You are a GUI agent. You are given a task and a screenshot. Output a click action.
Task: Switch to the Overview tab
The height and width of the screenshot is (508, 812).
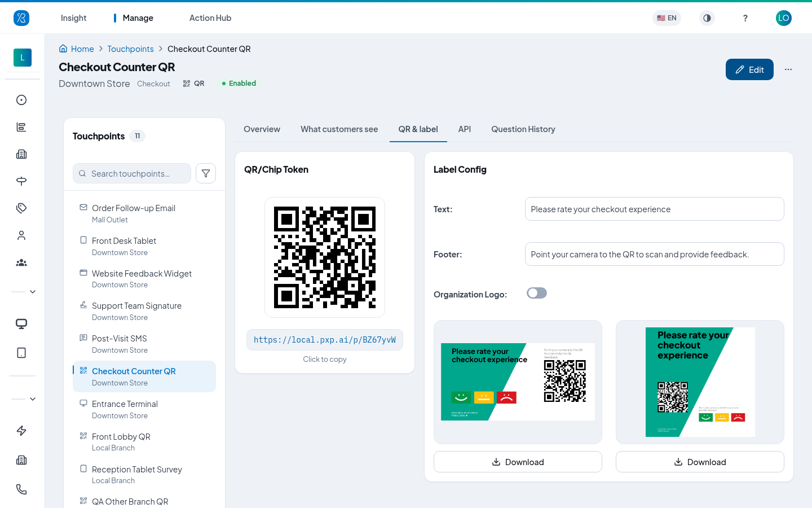[x=262, y=129]
